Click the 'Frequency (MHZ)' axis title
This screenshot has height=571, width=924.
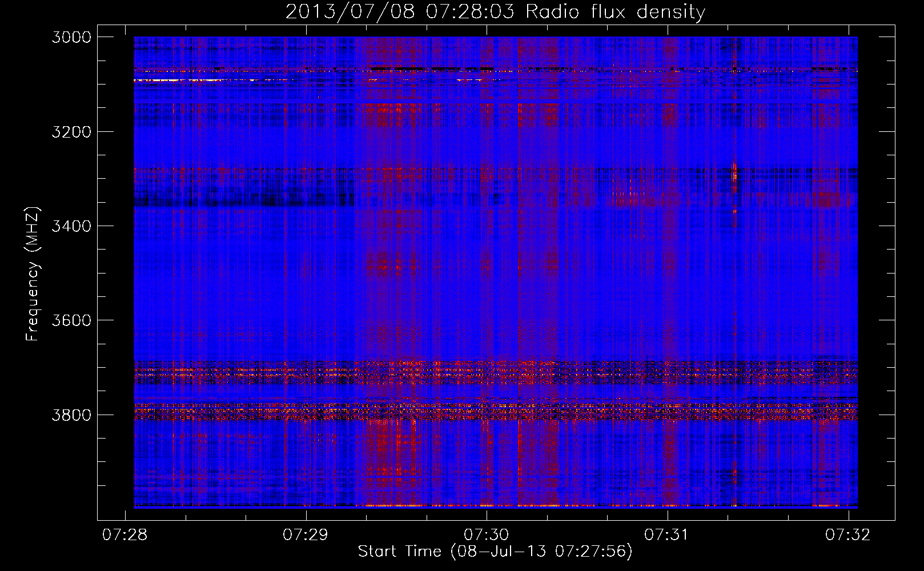point(33,274)
